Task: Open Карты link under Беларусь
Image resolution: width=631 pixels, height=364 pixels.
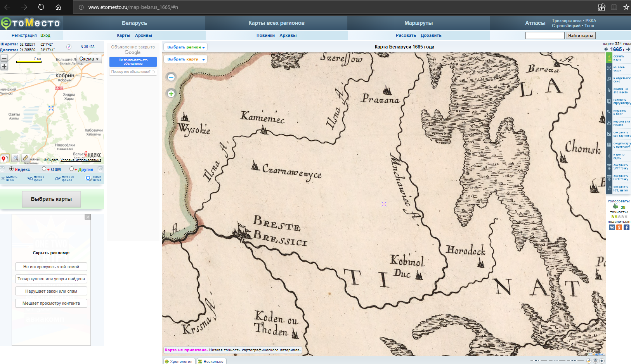Action: coord(123,35)
